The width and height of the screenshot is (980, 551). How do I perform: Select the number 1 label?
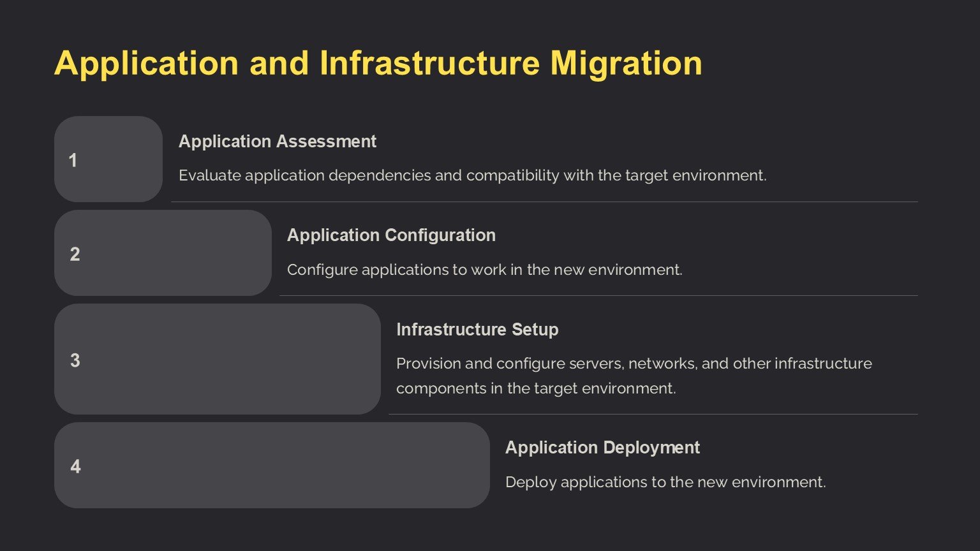point(73,160)
